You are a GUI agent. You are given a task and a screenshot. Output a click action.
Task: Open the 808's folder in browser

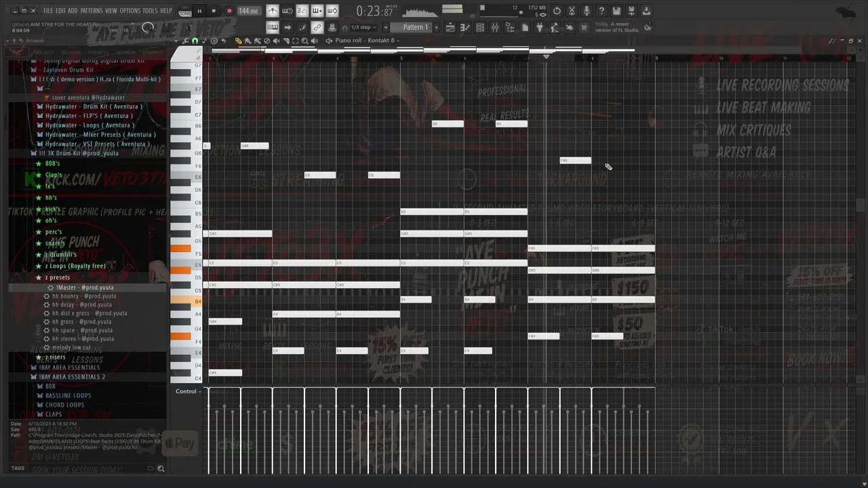coord(52,163)
